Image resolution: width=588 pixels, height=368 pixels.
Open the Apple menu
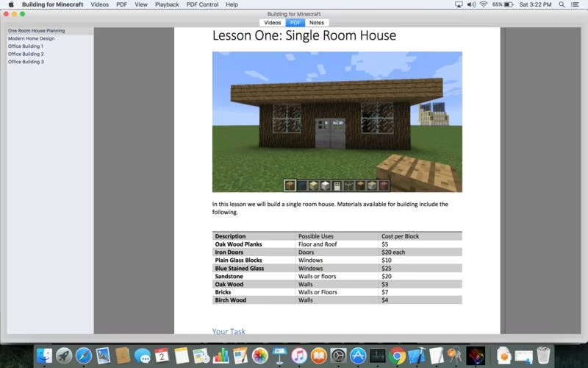(x=11, y=4)
